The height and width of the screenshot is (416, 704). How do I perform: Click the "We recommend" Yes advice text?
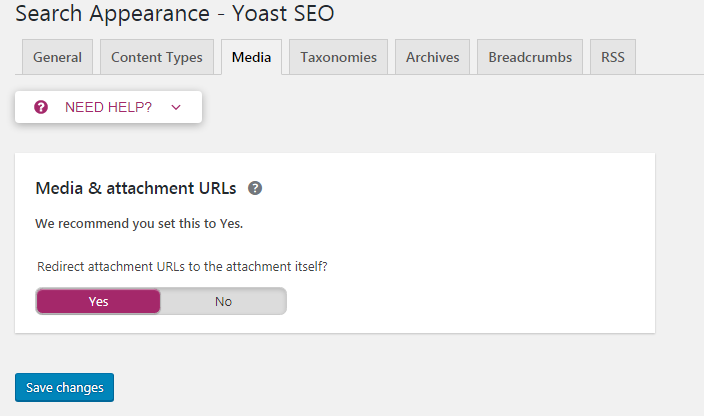pyautogui.click(x=139, y=223)
